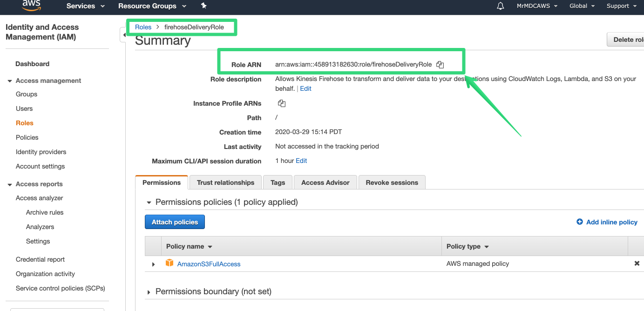Click the creation time 2020-03-29 15:14 PDT

click(x=309, y=132)
